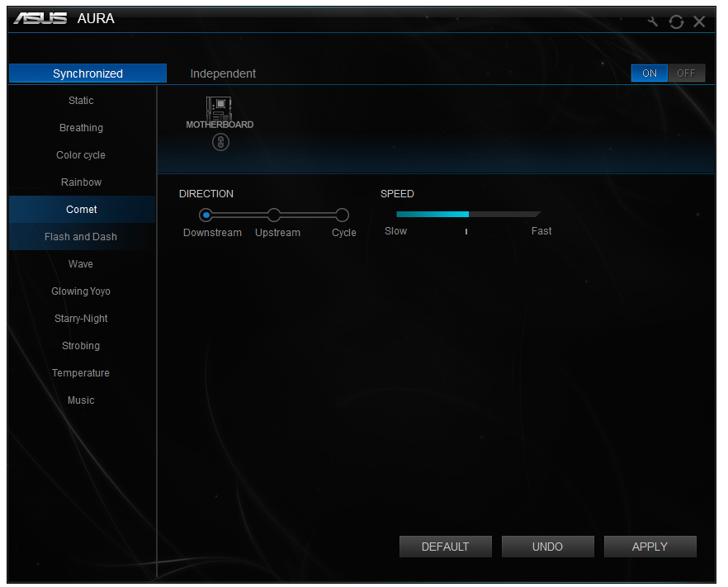Pick the Starry-Night effect

pyautogui.click(x=81, y=319)
